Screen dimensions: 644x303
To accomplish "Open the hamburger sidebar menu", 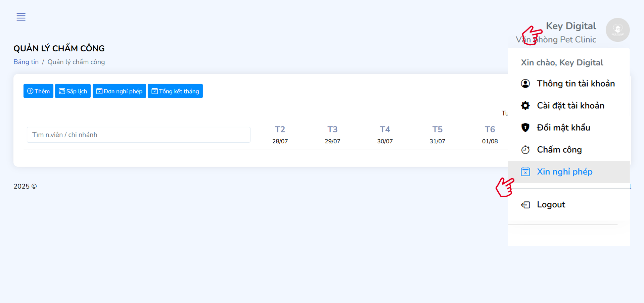I will [21, 17].
